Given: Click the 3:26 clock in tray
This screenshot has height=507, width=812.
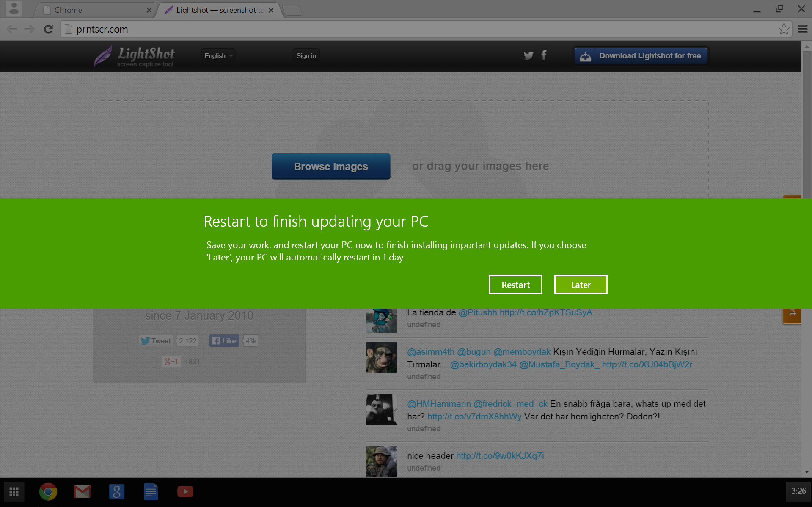Looking at the screenshot, I should pos(798,491).
